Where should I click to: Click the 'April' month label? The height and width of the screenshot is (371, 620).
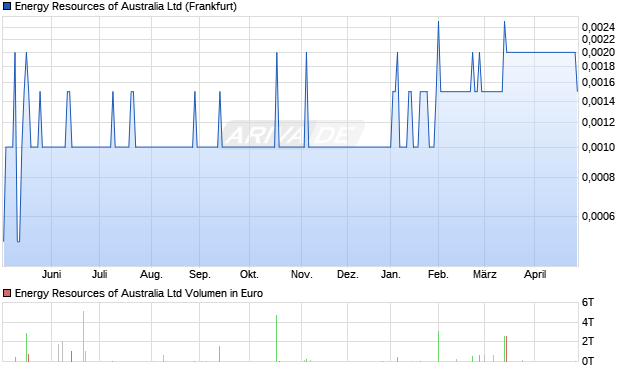[x=535, y=274]
